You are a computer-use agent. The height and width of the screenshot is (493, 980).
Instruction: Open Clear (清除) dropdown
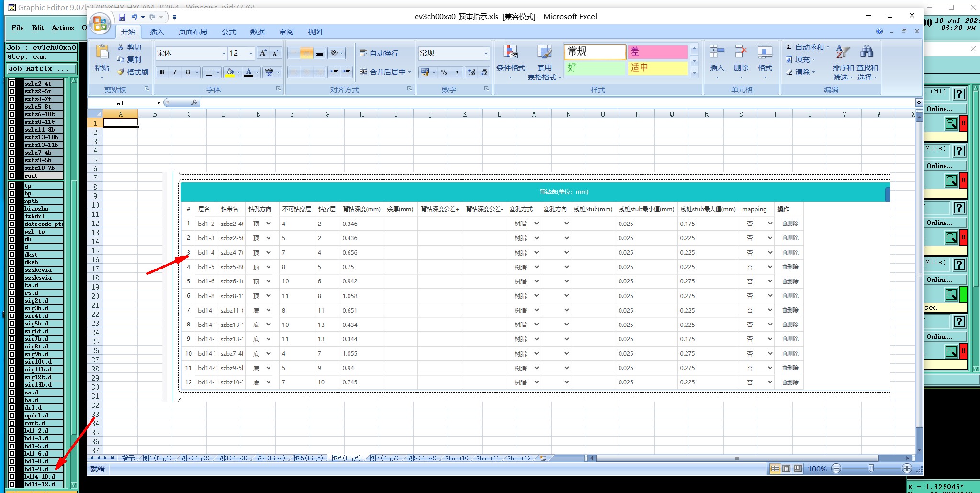814,72
